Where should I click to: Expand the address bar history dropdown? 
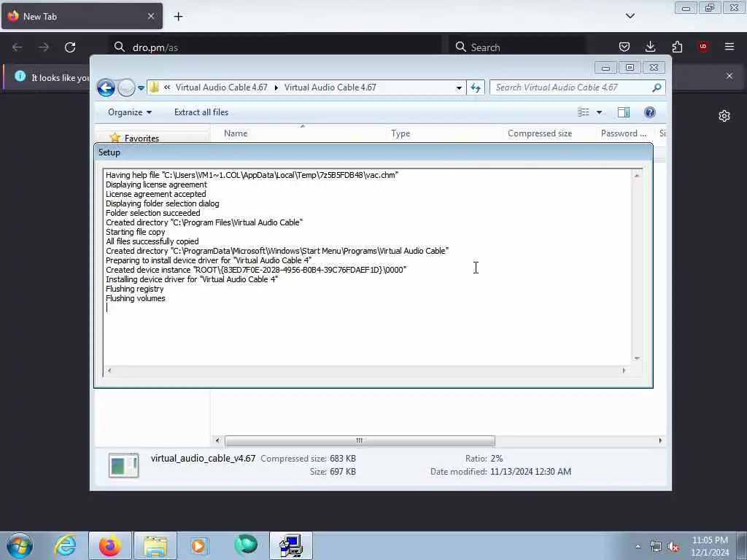tap(459, 88)
